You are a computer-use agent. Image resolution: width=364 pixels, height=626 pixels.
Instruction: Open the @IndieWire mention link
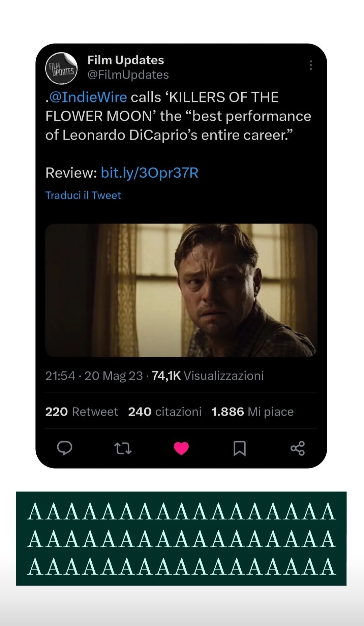88,97
